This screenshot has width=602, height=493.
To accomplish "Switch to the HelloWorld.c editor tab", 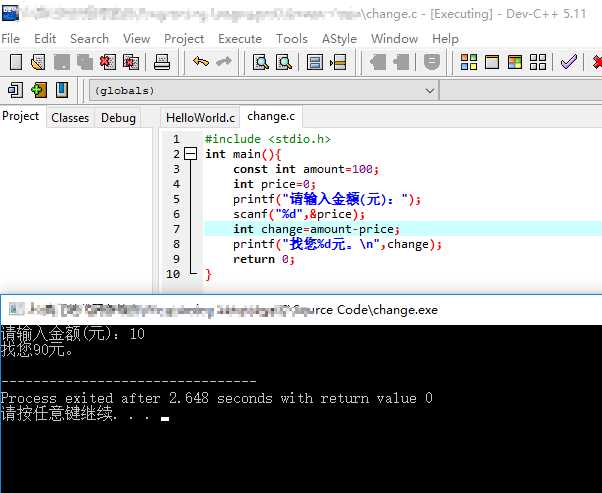I will click(x=200, y=117).
